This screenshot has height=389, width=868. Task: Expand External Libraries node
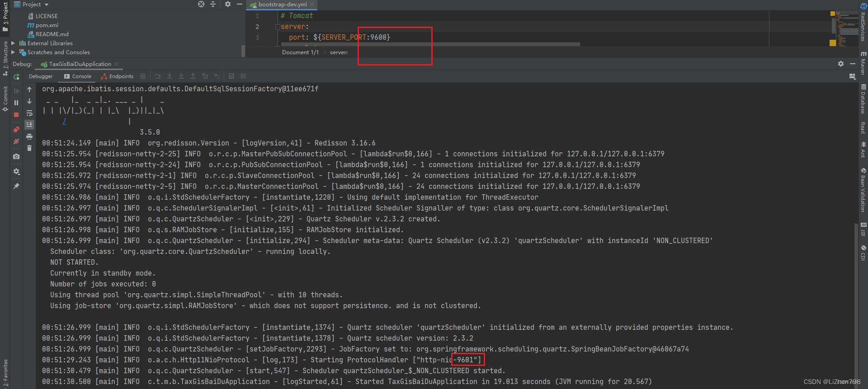click(x=13, y=43)
